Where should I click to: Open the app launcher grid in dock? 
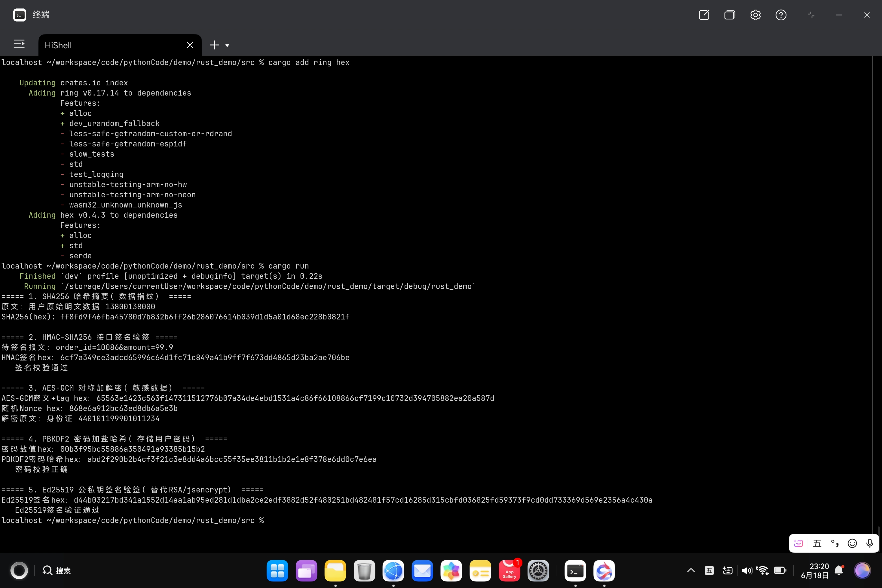pyautogui.click(x=277, y=570)
